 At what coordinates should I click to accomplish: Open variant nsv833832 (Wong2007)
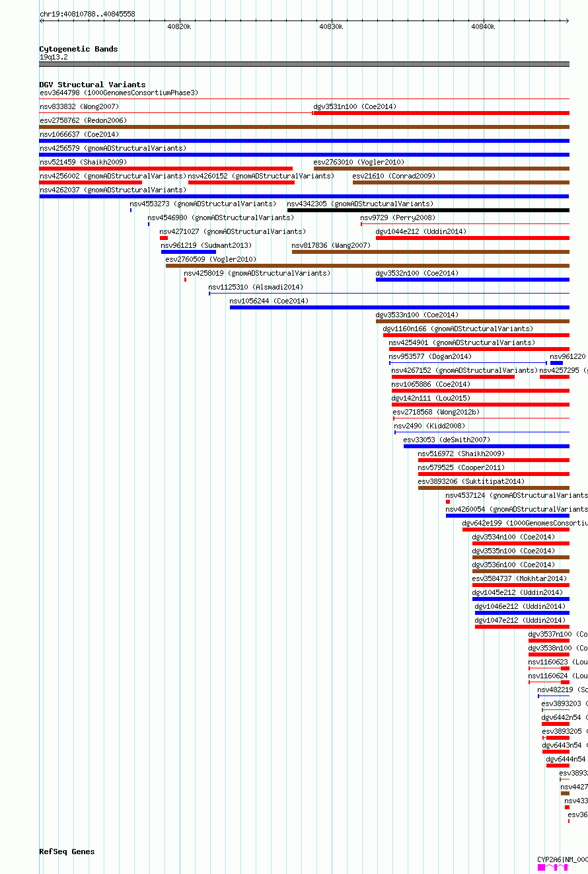[x=79, y=106]
